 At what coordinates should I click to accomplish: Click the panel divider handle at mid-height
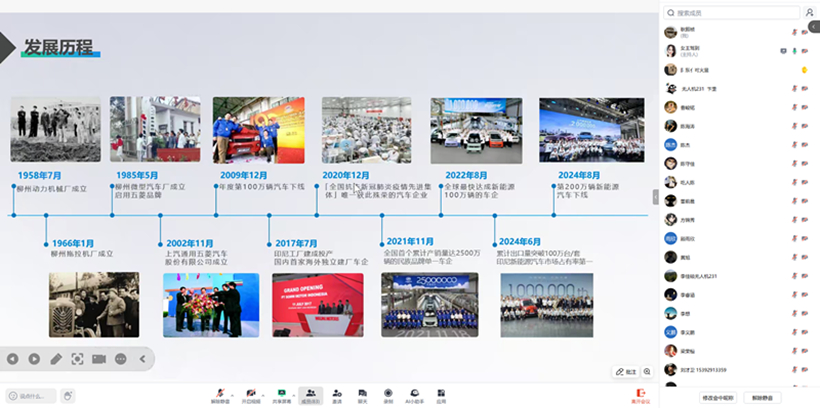656,197
